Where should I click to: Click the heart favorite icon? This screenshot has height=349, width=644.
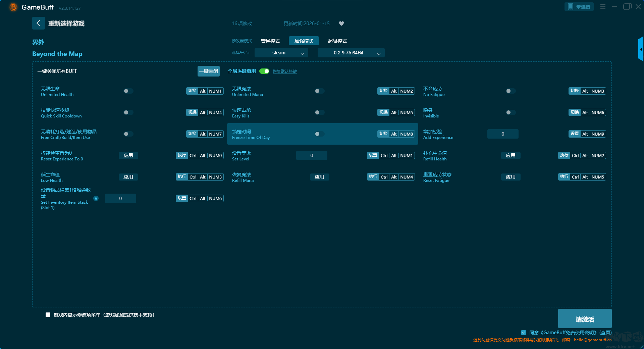point(341,23)
